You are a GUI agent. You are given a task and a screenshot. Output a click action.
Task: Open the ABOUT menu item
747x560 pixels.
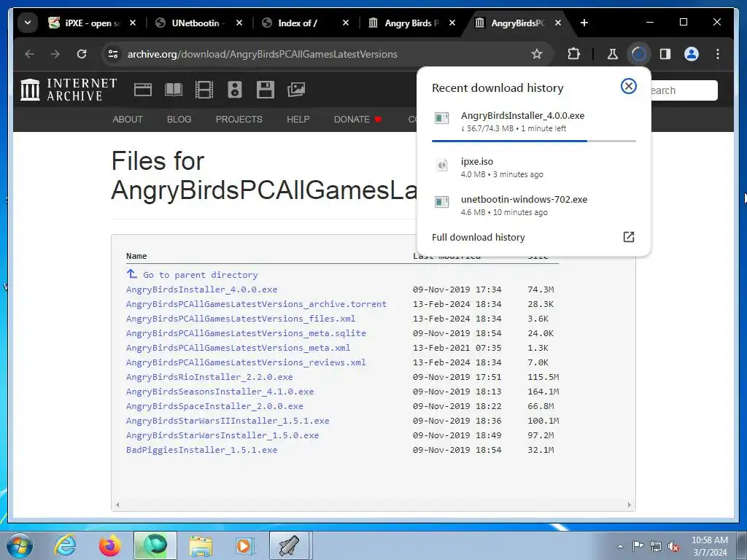tap(128, 120)
